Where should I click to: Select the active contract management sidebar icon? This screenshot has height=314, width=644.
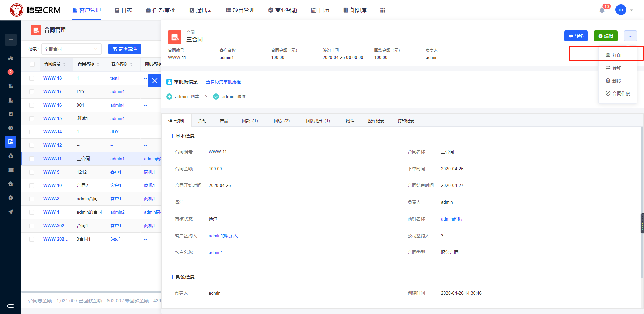click(x=11, y=142)
